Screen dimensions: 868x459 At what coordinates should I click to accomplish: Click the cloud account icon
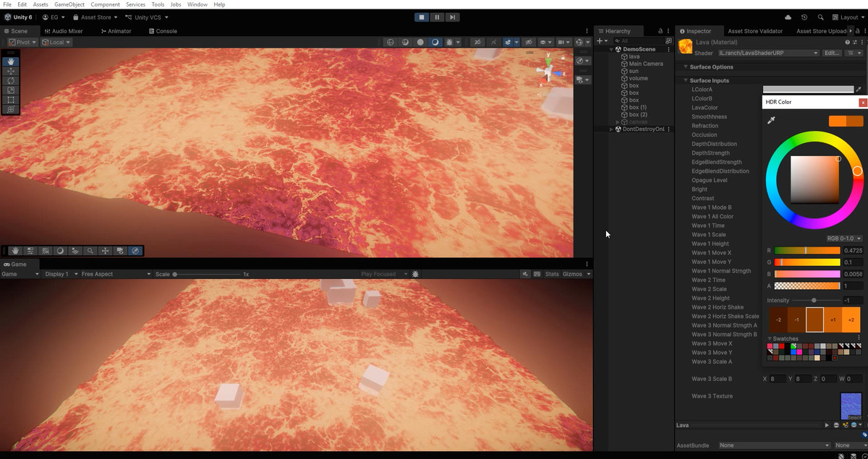pos(788,17)
